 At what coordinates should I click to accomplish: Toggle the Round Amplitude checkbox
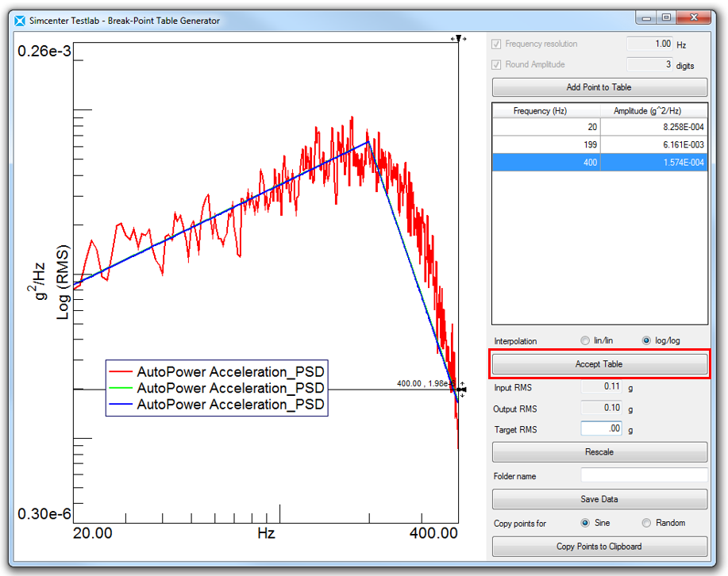[497, 65]
